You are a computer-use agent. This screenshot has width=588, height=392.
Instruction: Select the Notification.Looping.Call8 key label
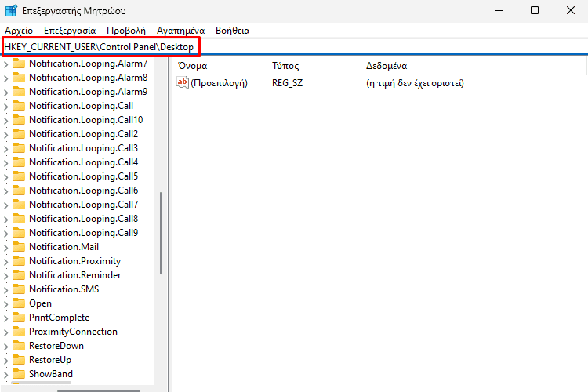(84, 219)
